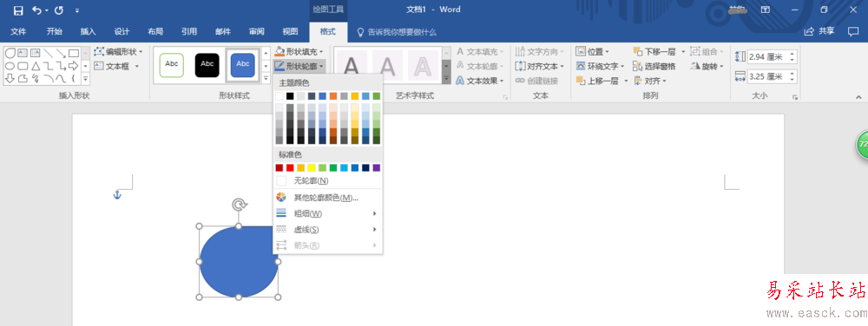The image size is (868, 326).
Task: Switch to the 设计 tab
Action: [122, 31]
